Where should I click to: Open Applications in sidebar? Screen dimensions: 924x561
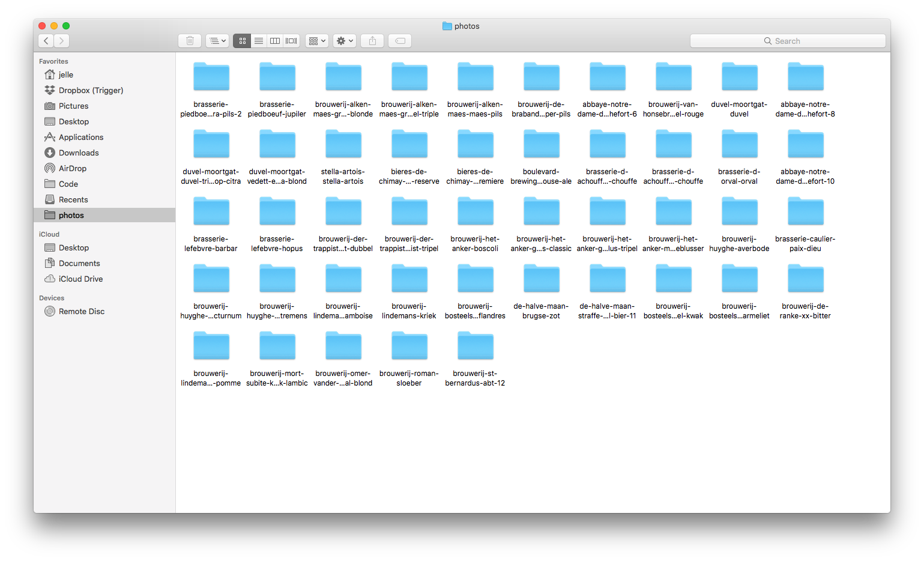[x=104, y=137]
